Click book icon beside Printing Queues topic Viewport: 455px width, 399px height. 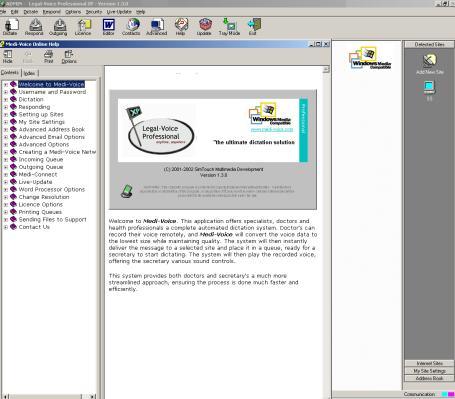(13, 212)
